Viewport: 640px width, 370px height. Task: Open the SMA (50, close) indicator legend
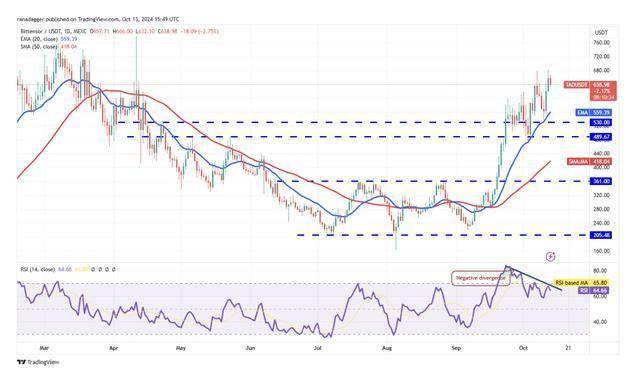click(x=39, y=47)
